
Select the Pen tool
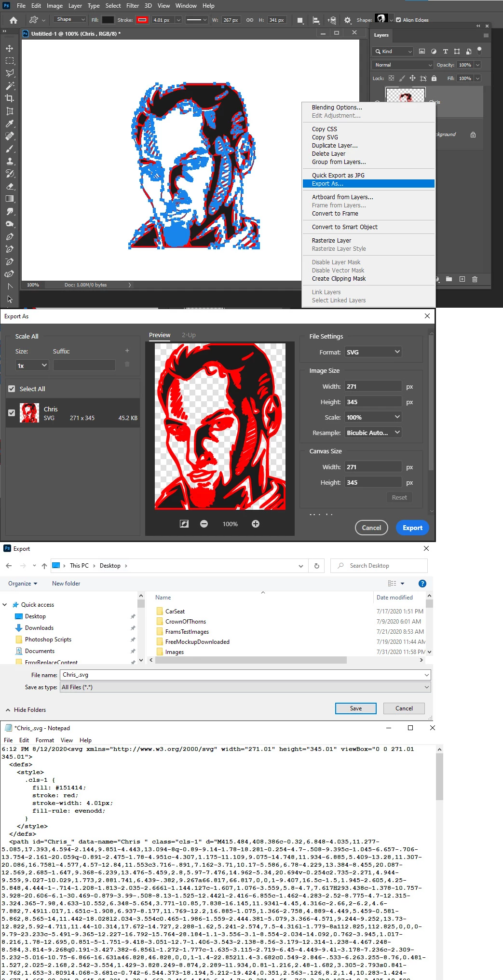point(10,236)
